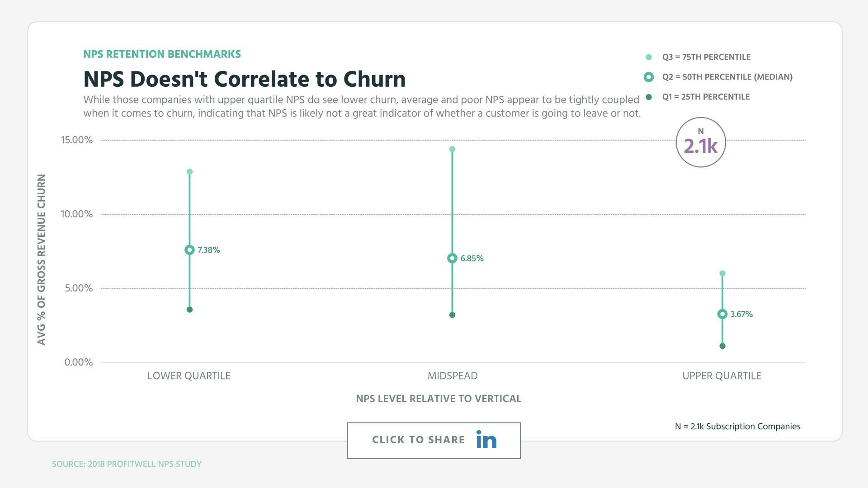This screenshot has height=488, width=868.
Task: Click the Midspead median point at 6.85%
Action: point(452,258)
